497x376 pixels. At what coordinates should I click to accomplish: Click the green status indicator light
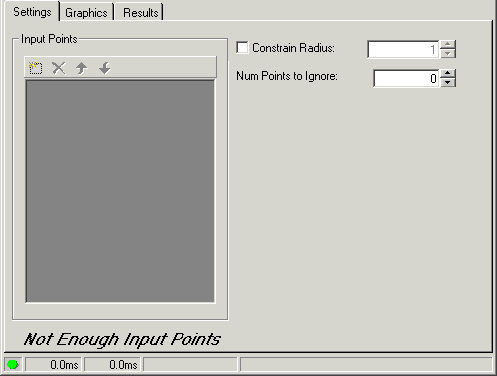tap(13, 364)
